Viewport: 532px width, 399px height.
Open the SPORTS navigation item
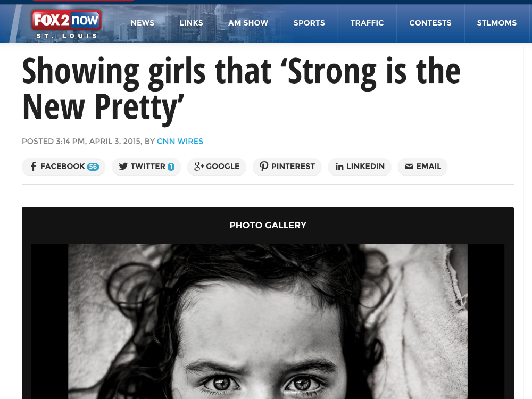[x=309, y=23]
